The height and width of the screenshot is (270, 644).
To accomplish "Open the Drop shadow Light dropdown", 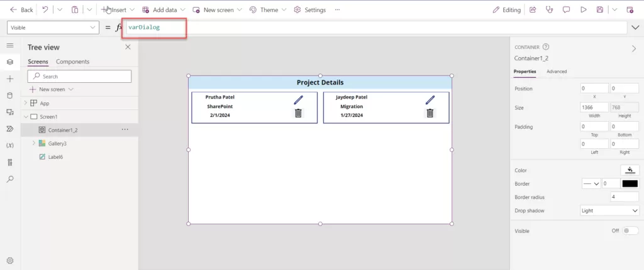I will point(609,210).
